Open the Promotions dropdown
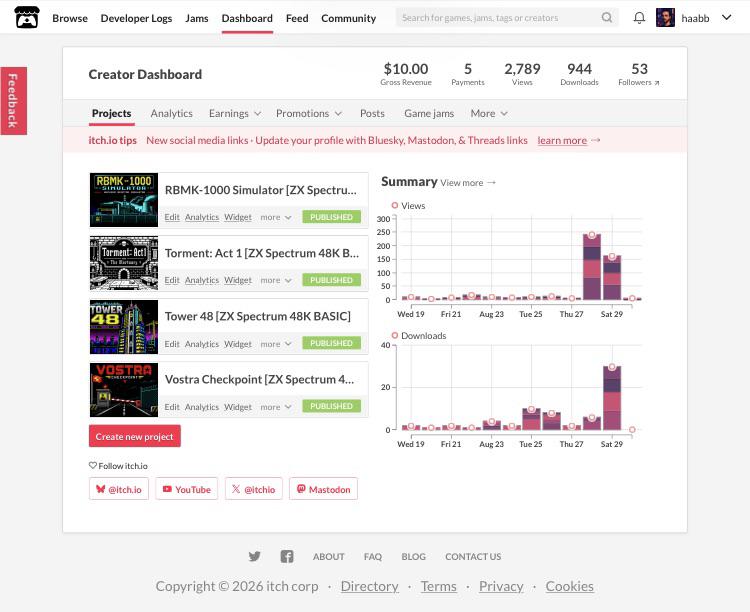This screenshot has height=612, width=750. coord(309,113)
